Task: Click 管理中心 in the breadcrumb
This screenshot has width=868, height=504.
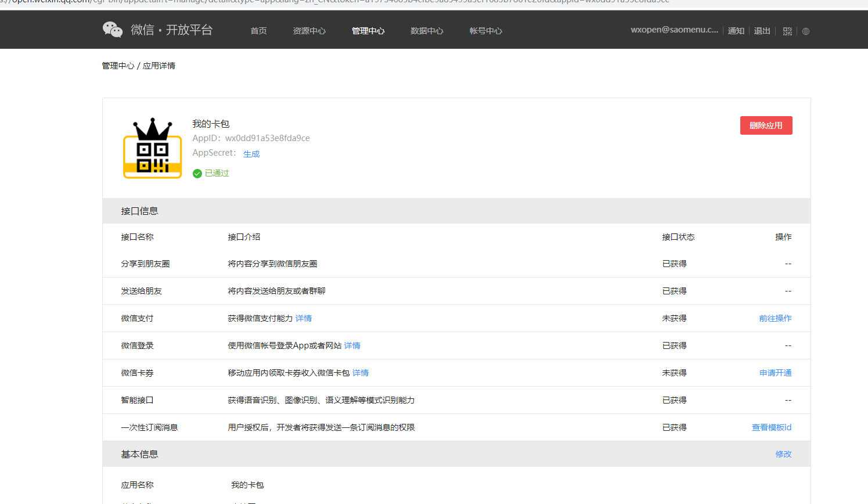Action: pyautogui.click(x=118, y=66)
